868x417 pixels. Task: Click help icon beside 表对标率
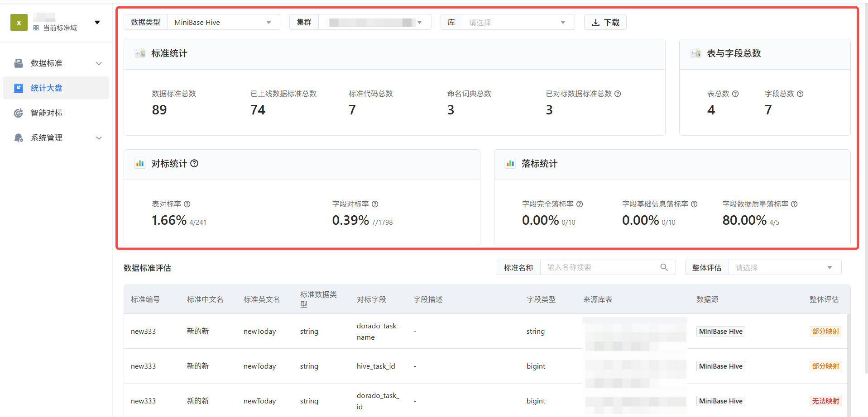point(187,204)
